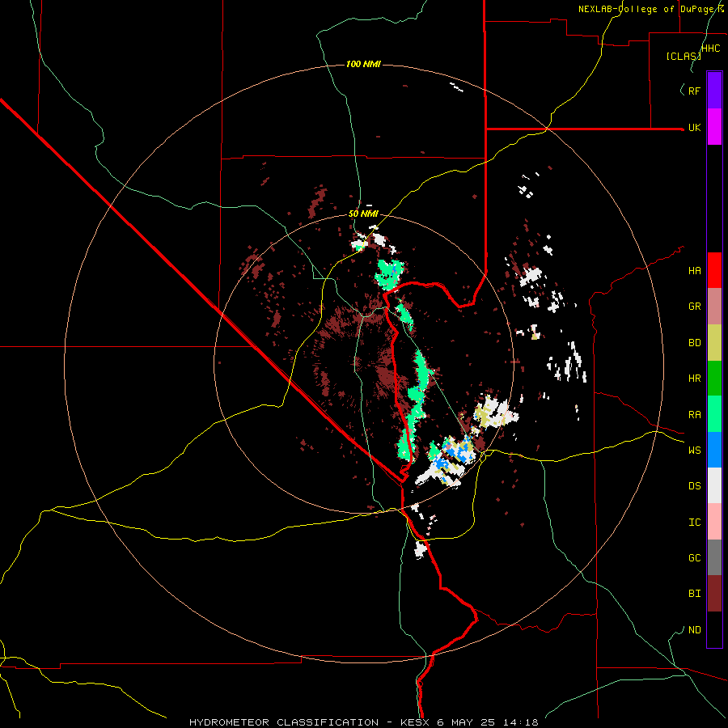Click the HYDROMETEOR CLASSIFICATION title text
728x728 pixels.
pos(284,722)
